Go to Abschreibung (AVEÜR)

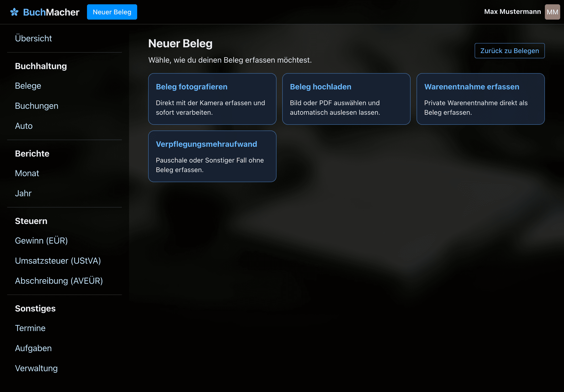click(x=59, y=281)
